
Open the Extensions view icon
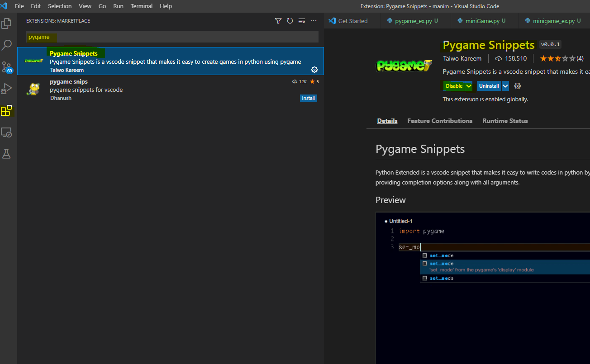[7, 110]
